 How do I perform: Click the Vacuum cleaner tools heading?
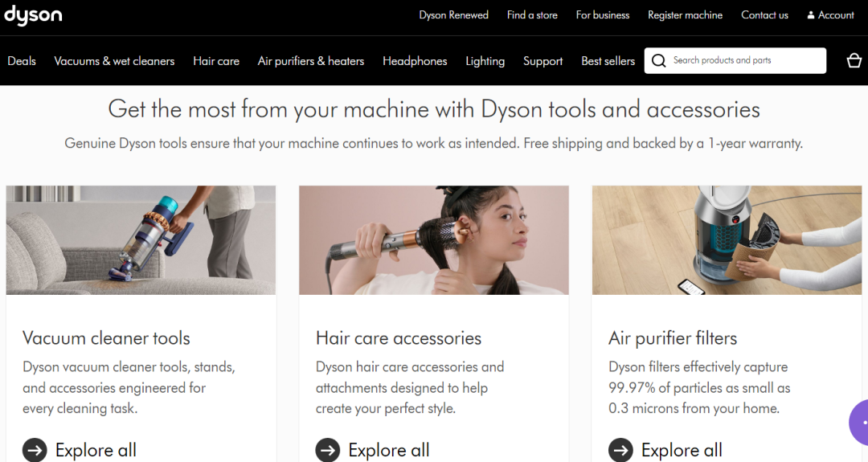(x=106, y=337)
